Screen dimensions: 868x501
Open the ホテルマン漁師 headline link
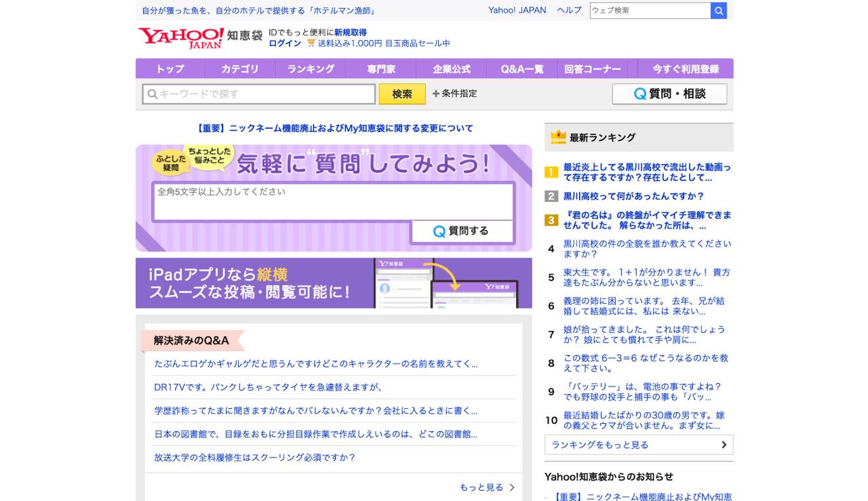[x=258, y=10]
